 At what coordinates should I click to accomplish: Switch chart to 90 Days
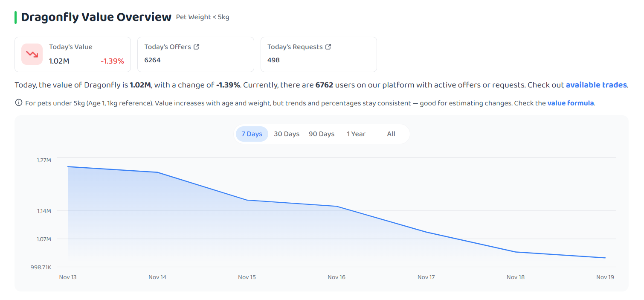[322, 134]
